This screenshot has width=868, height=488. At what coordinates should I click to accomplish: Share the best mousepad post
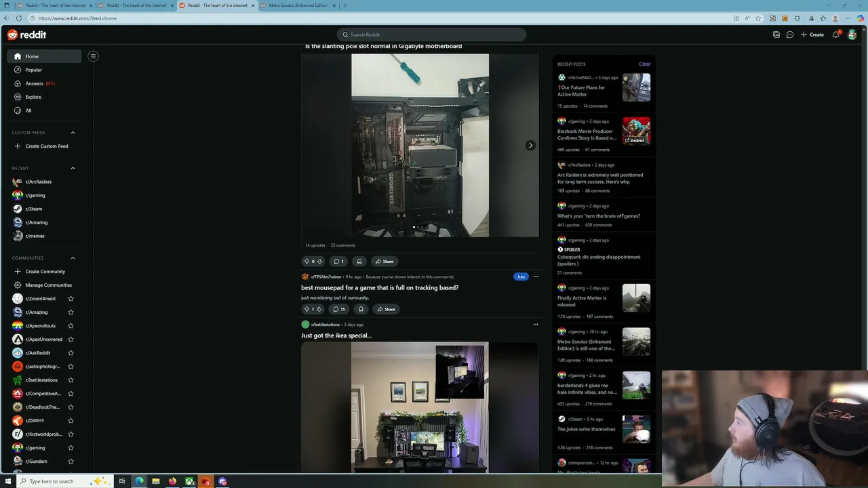pos(385,309)
